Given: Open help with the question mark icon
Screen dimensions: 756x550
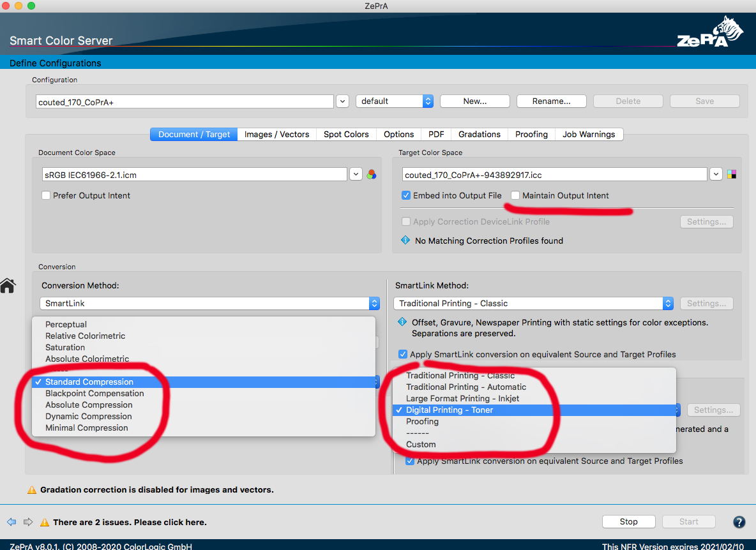Looking at the screenshot, I should pos(739,522).
